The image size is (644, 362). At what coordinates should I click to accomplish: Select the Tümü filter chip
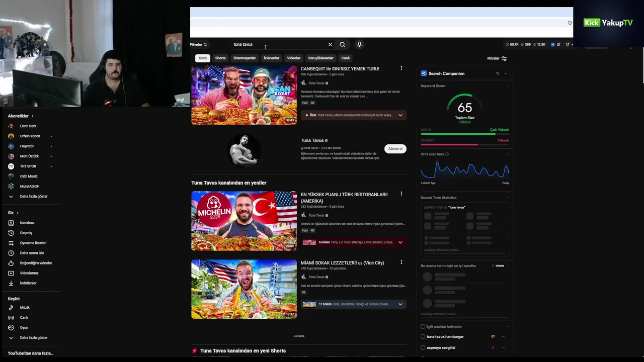(202, 58)
